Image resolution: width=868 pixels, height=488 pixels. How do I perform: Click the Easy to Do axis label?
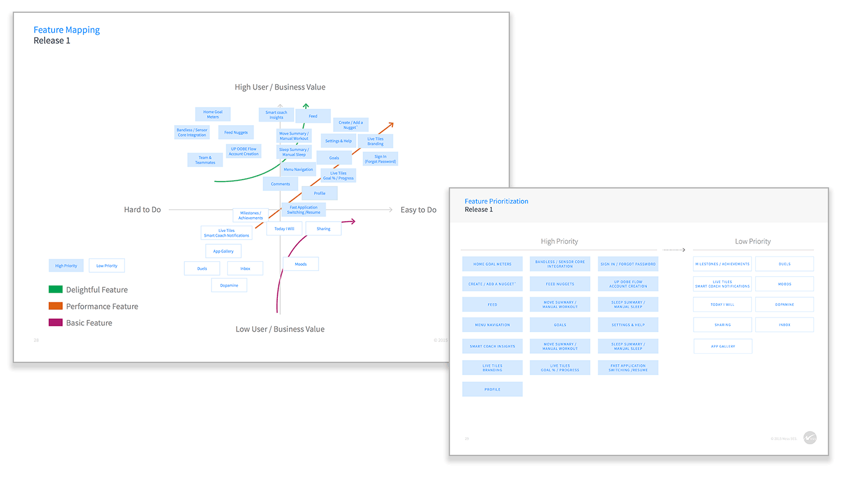[x=419, y=209]
